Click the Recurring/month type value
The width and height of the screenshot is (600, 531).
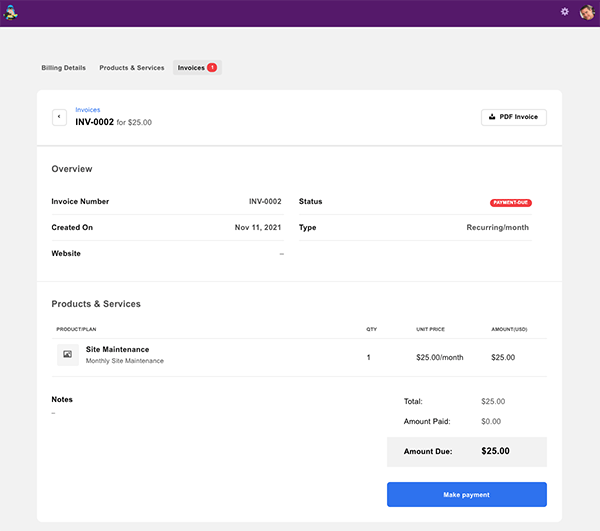point(498,228)
